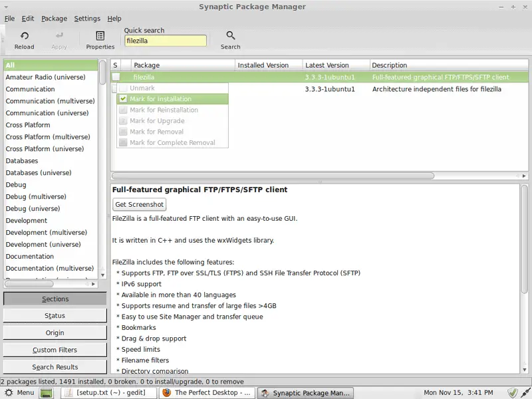The height and width of the screenshot is (399, 532).
Task: Open the Package menu
Action: pyautogui.click(x=55, y=19)
